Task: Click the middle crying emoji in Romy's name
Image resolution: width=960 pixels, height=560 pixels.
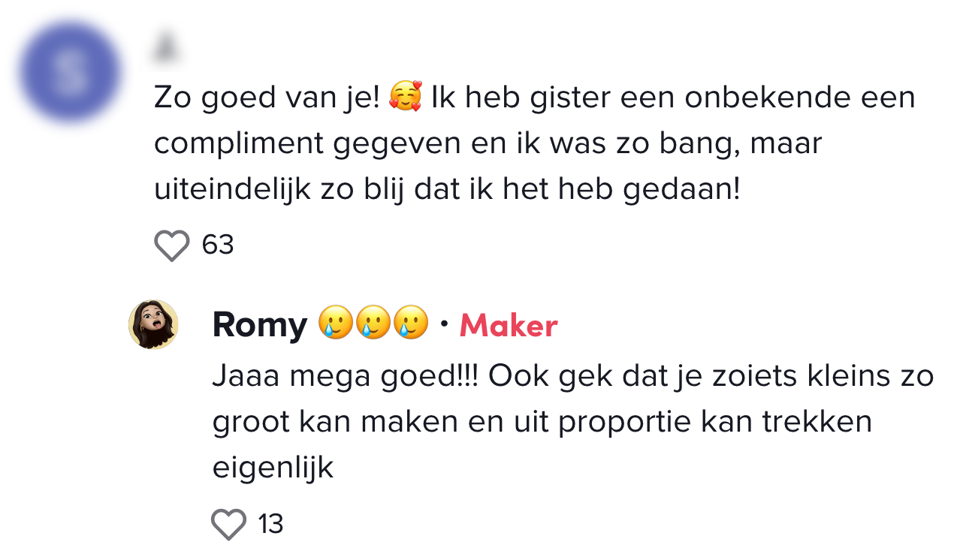Action: click(373, 324)
